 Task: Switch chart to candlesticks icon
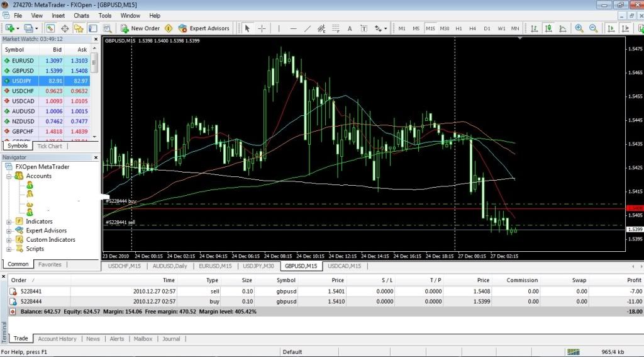(548, 28)
